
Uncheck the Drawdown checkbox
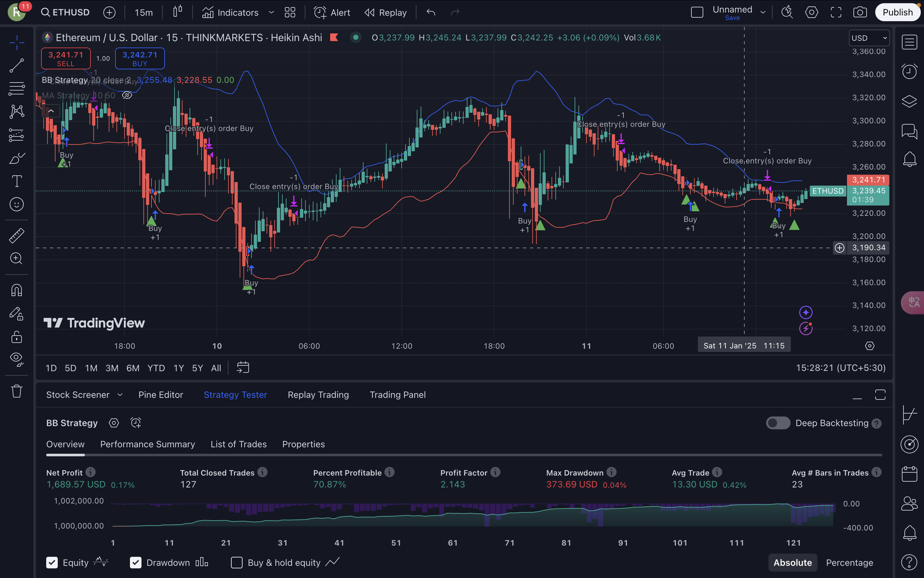[135, 562]
